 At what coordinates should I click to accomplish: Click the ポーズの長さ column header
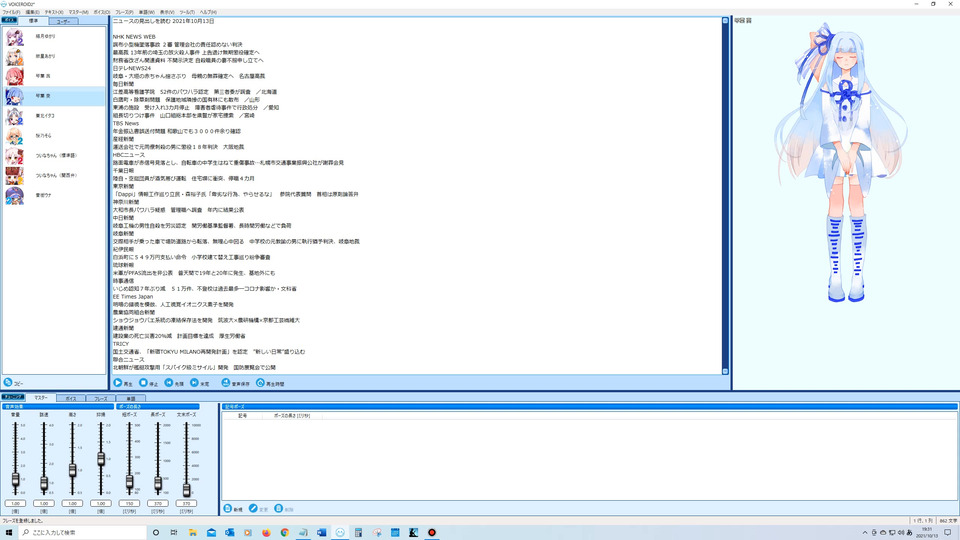(x=292, y=416)
